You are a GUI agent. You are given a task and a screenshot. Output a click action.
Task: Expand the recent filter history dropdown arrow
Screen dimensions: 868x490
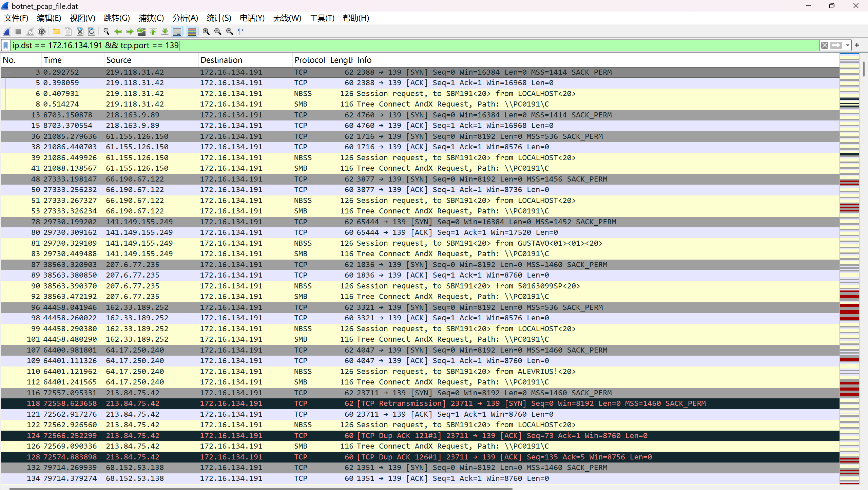tap(848, 45)
